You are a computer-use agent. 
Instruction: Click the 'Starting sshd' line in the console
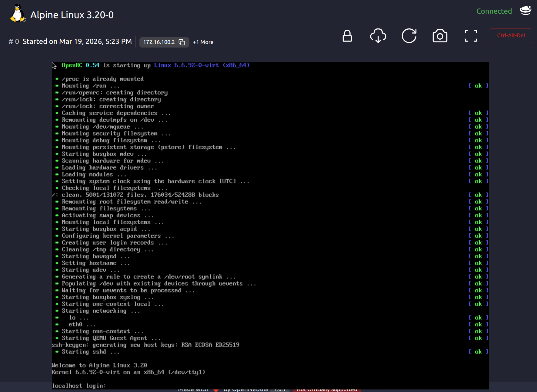[x=84, y=352]
